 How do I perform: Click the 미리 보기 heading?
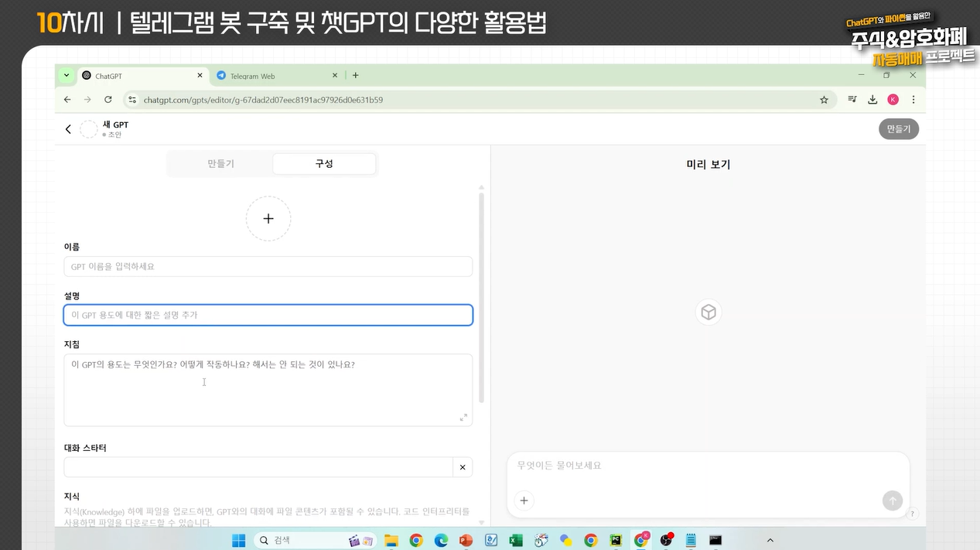click(709, 164)
